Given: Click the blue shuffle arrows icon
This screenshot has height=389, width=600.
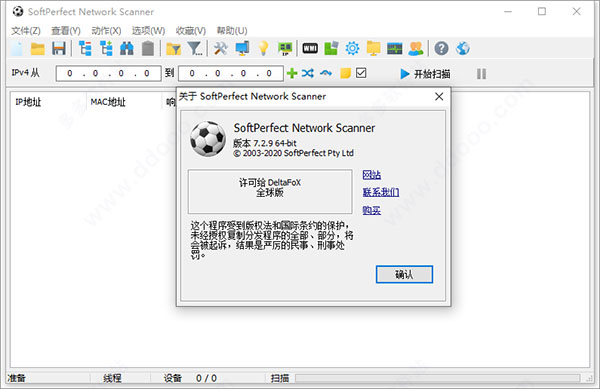Looking at the screenshot, I should pos(308,73).
